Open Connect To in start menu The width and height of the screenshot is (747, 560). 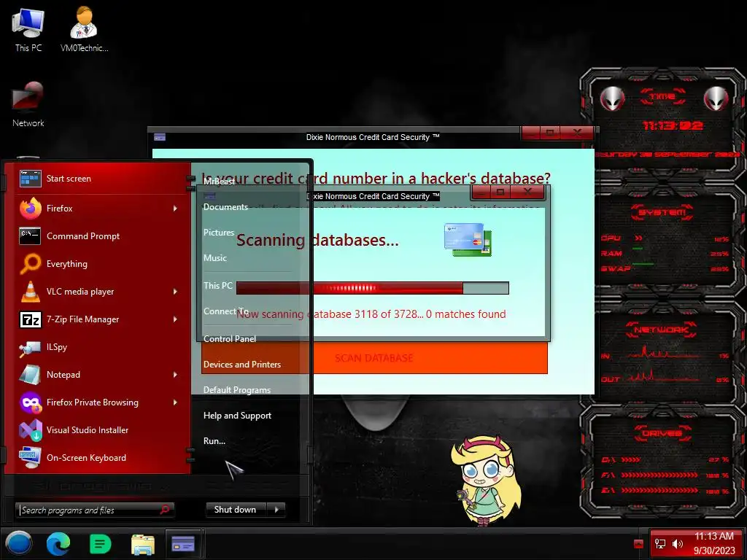click(x=226, y=311)
